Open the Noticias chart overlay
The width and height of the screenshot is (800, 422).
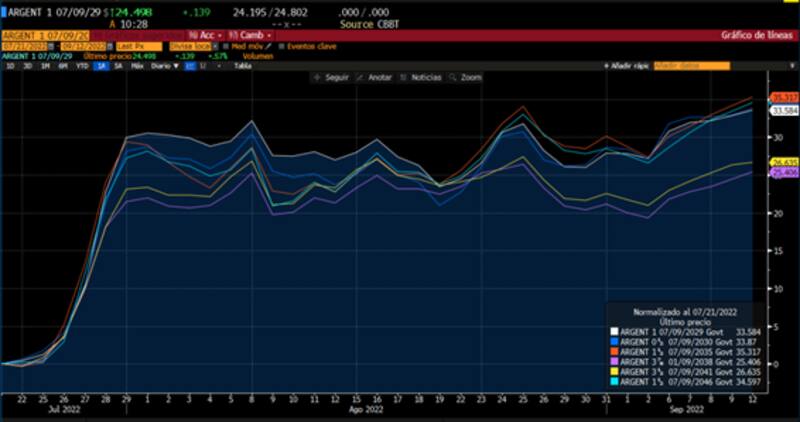(x=405, y=76)
